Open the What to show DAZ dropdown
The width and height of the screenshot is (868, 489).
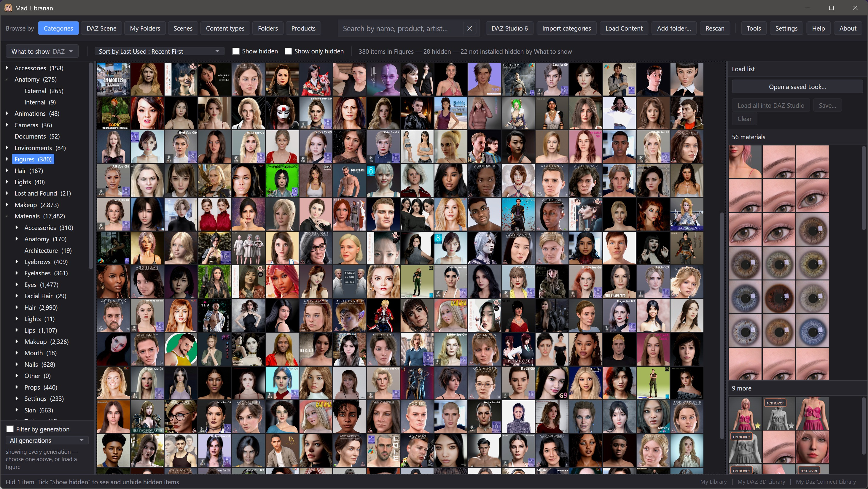(x=42, y=51)
